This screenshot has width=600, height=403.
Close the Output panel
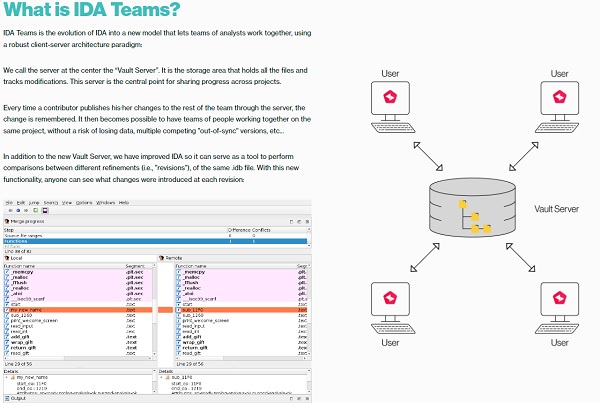tap(307, 398)
